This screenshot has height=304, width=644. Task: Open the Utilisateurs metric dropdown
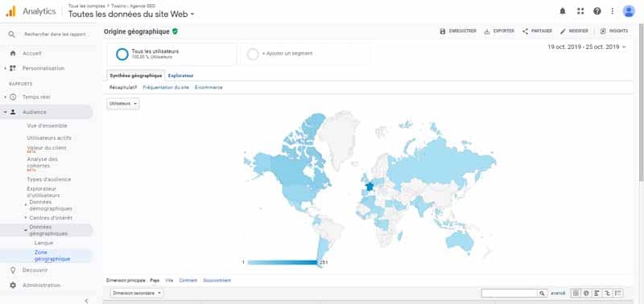click(x=123, y=104)
